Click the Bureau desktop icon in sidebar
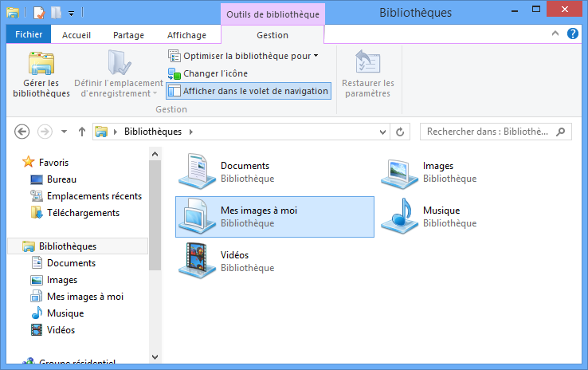This screenshot has width=588, height=370. pyautogui.click(x=37, y=179)
